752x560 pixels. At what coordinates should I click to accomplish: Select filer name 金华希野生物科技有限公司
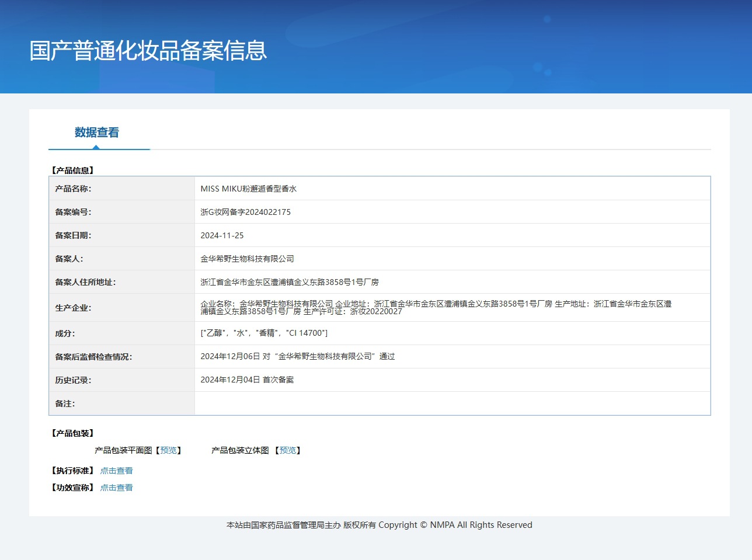(x=248, y=259)
